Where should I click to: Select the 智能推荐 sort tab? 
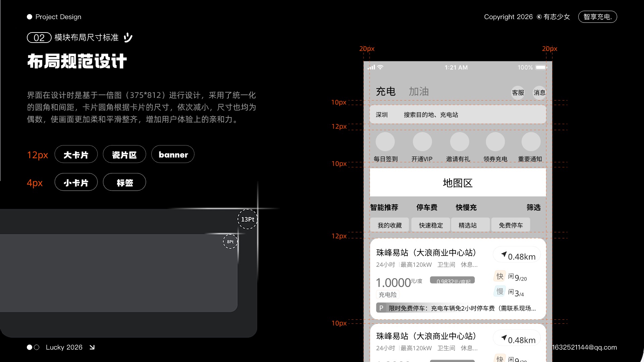click(384, 207)
